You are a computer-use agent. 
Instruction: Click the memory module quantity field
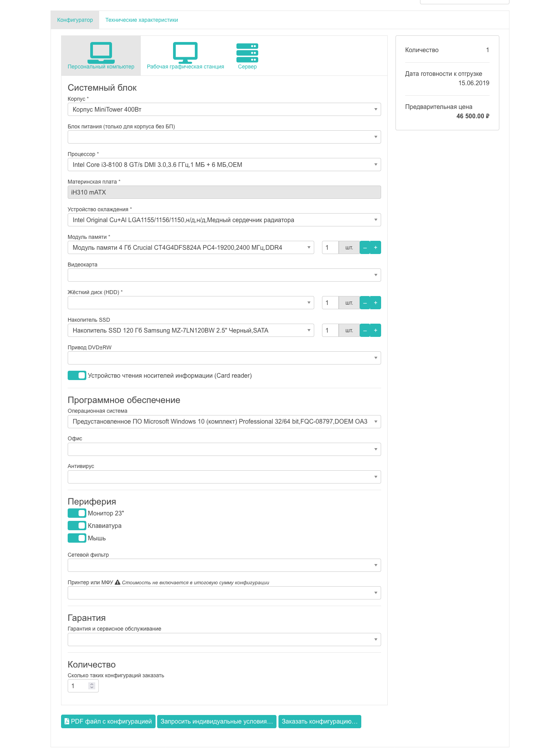(330, 247)
